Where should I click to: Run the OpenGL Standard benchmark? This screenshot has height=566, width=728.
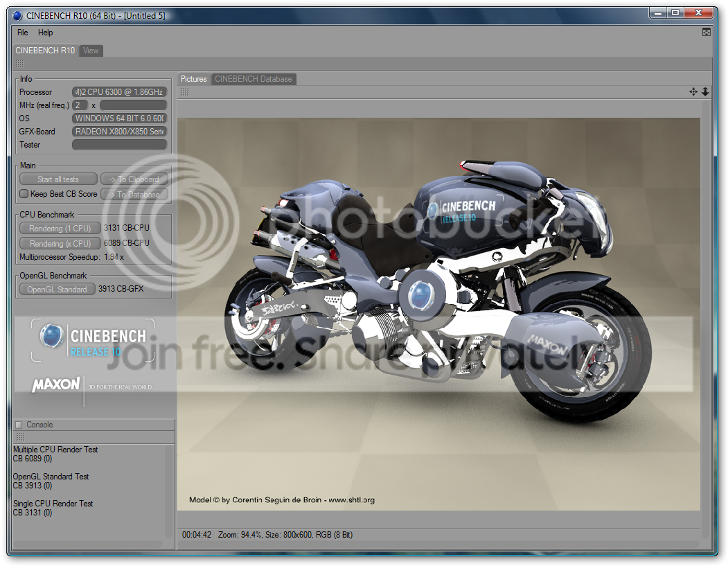pyautogui.click(x=57, y=290)
